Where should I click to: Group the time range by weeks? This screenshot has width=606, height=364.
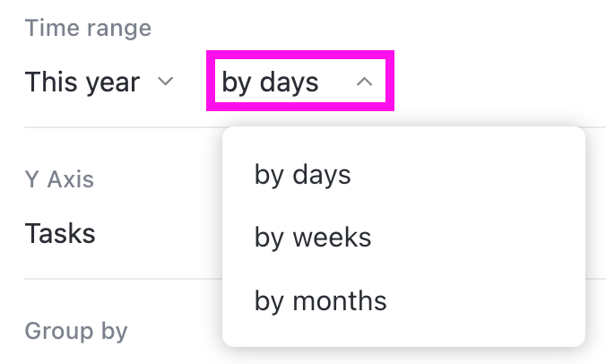[313, 238]
